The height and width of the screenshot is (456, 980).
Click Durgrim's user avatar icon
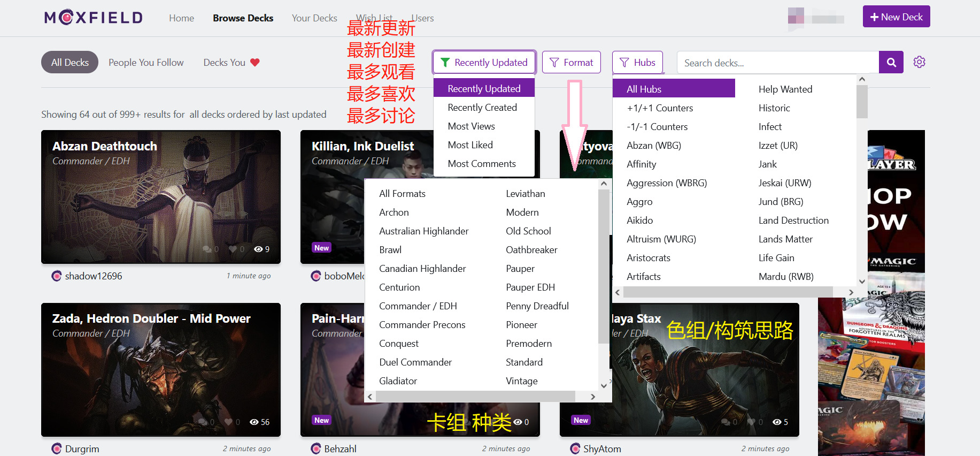pos(57,449)
